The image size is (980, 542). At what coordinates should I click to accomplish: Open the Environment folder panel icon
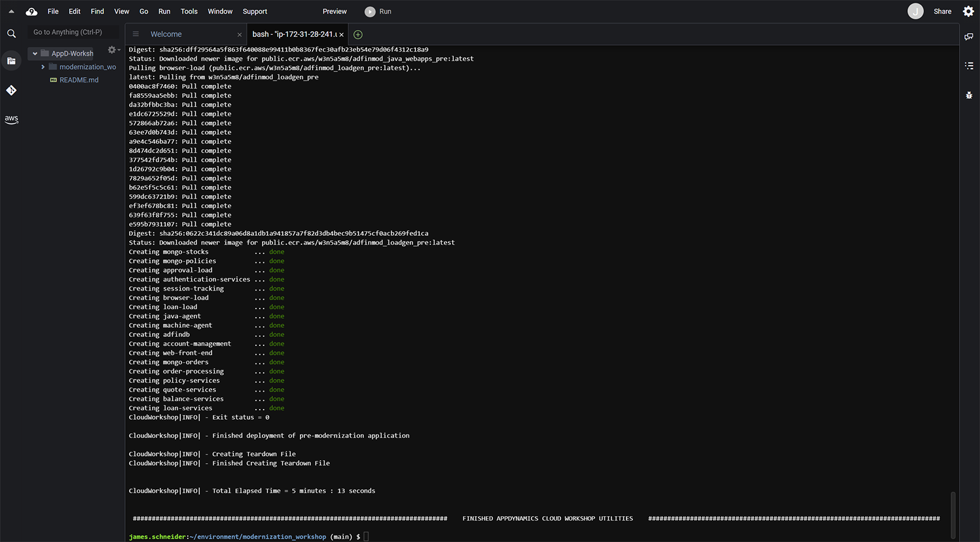[11, 61]
